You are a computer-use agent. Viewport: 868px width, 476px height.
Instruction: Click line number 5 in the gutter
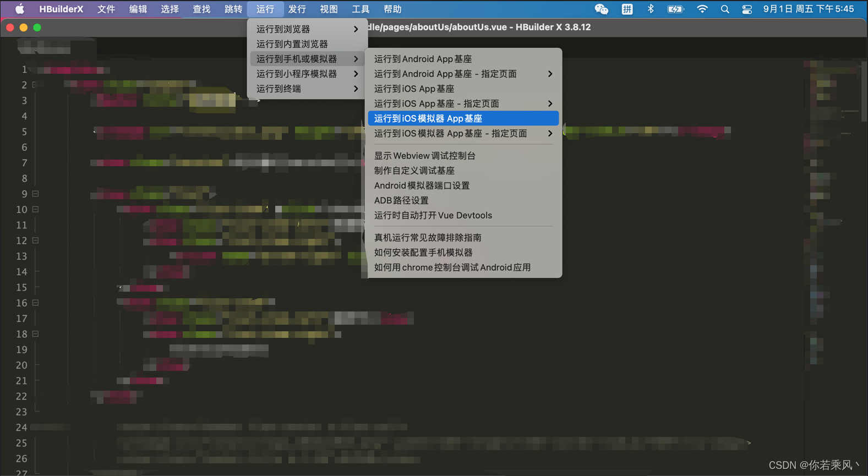coord(24,132)
